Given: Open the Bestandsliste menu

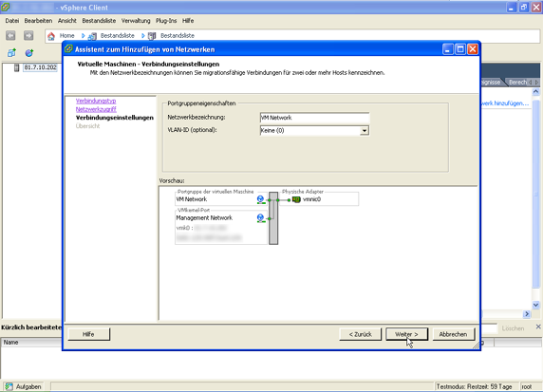Looking at the screenshot, I should (x=99, y=21).
